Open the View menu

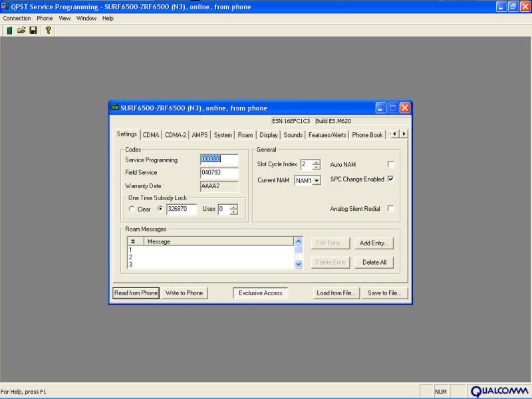(65, 19)
